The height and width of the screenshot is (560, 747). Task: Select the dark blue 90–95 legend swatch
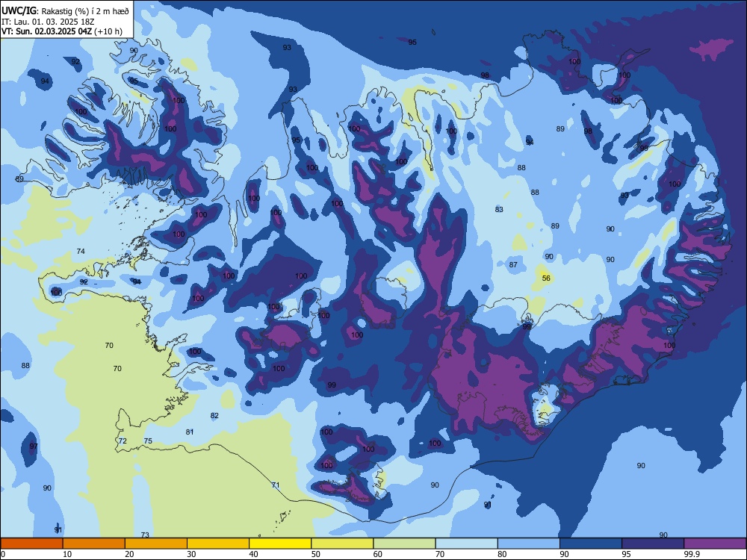point(591,544)
